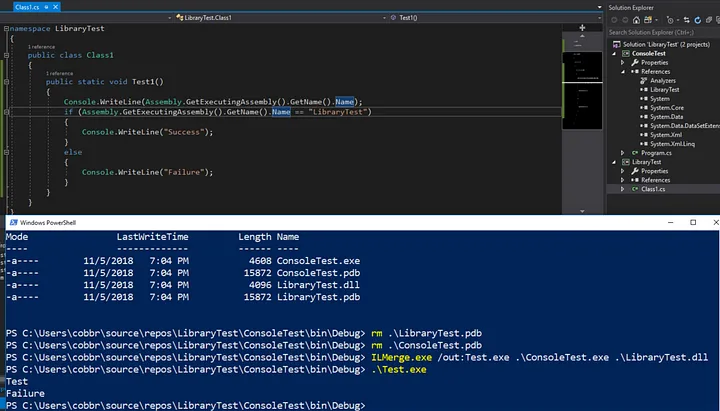
Task: Minimize the Windows PowerShell window
Action: click(x=670, y=222)
